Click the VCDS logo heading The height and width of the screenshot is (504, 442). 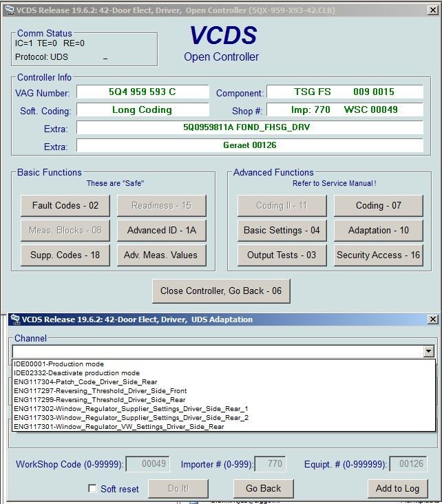[x=223, y=35]
